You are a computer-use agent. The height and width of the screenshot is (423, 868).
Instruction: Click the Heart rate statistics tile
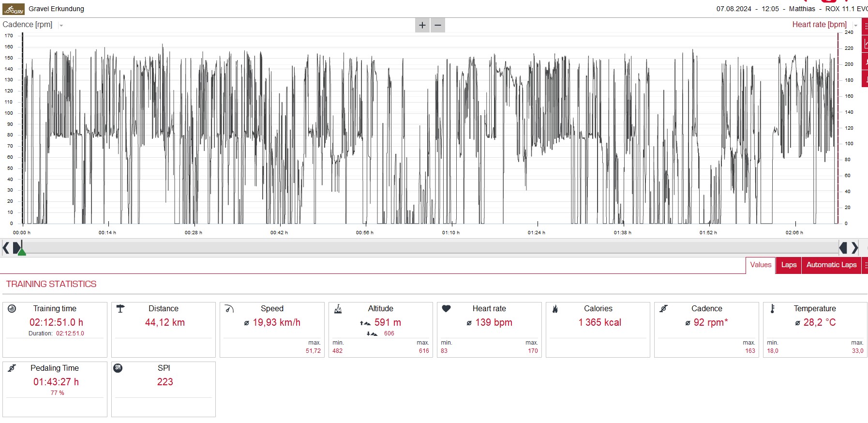pyautogui.click(x=489, y=330)
